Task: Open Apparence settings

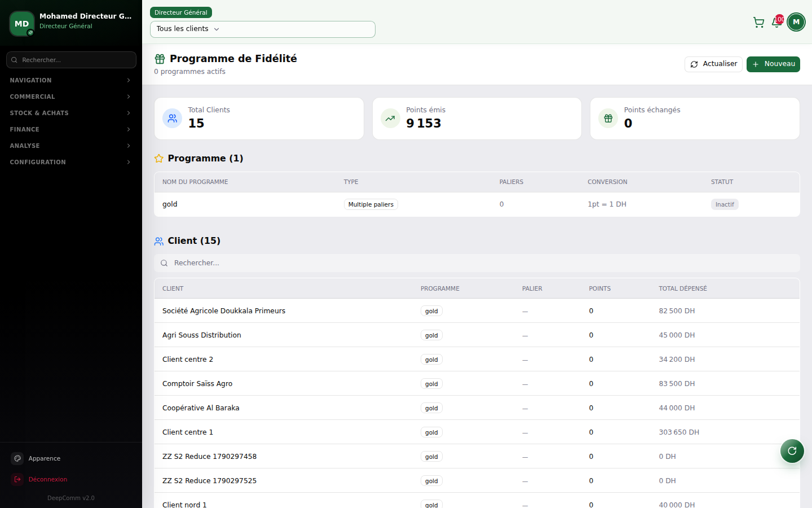Action: point(71,458)
